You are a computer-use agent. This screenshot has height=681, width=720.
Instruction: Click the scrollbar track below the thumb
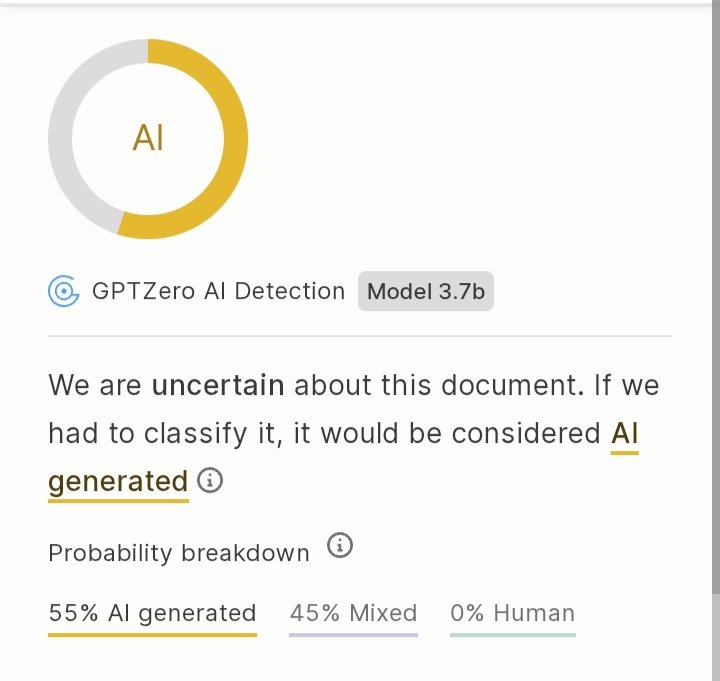click(716, 637)
